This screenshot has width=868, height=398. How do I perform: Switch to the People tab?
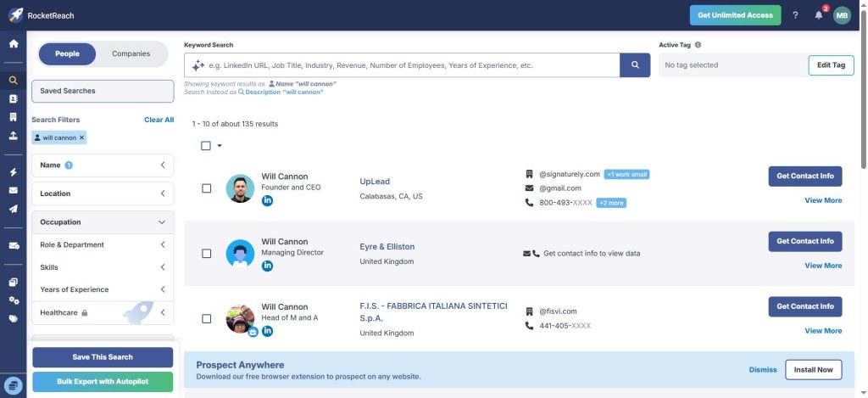click(x=67, y=53)
